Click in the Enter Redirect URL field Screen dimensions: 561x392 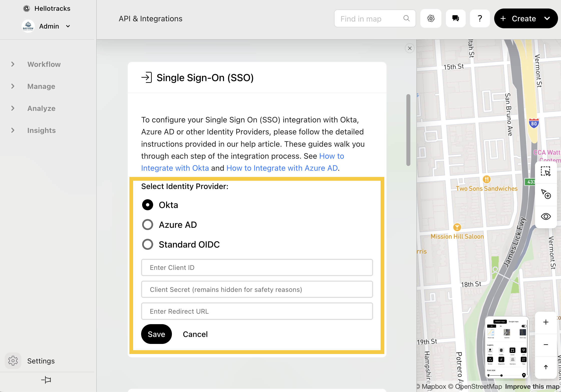click(x=257, y=311)
